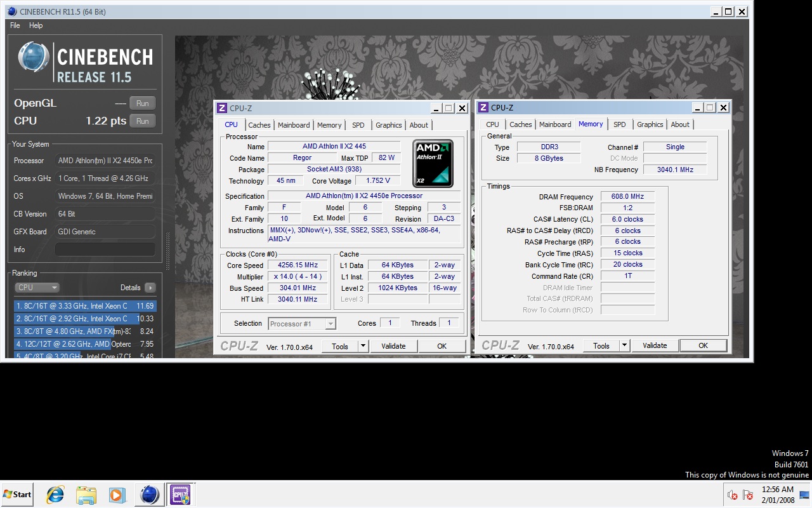Click Tools button in left CPU-Z
This screenshot has height=508, width=812.
point(340,346)
